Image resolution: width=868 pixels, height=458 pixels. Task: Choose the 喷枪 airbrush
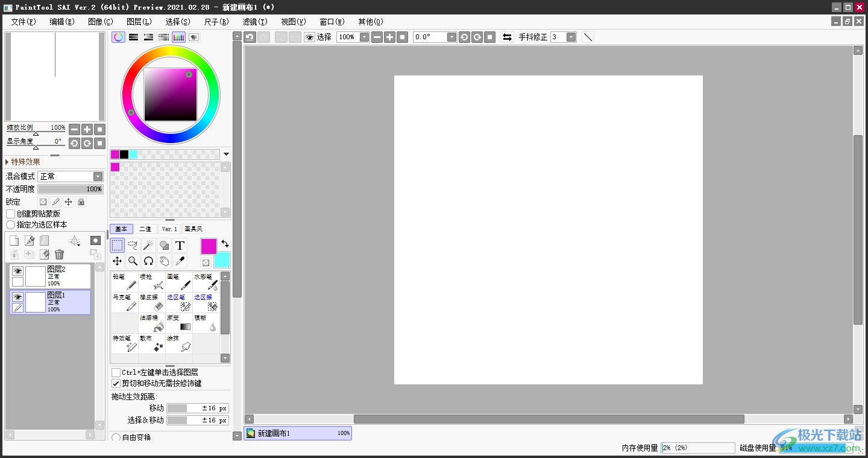click(152, 282)
